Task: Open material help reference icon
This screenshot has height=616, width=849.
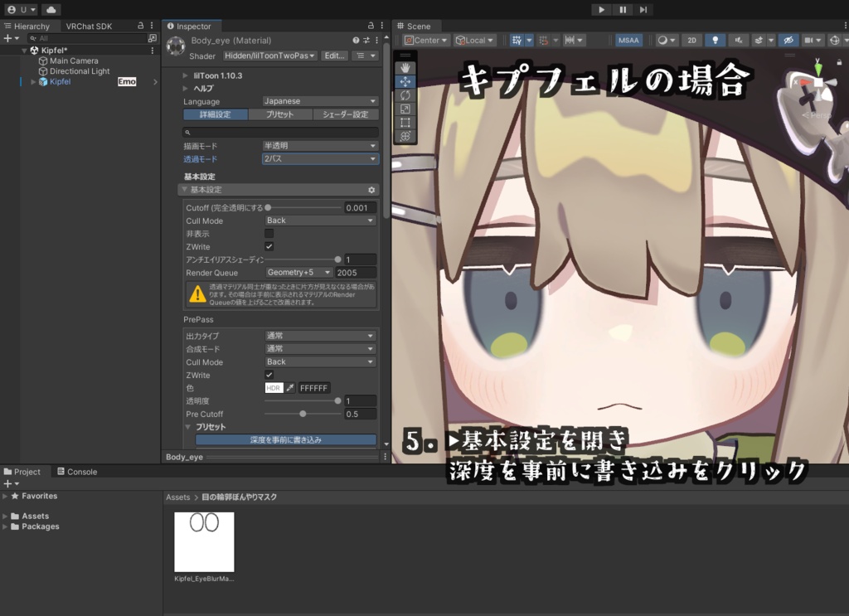Action: 356,40
